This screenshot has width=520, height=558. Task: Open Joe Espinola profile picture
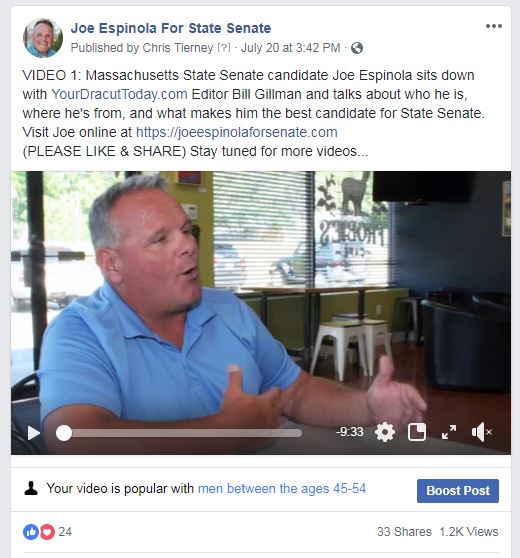click(43, 38)
